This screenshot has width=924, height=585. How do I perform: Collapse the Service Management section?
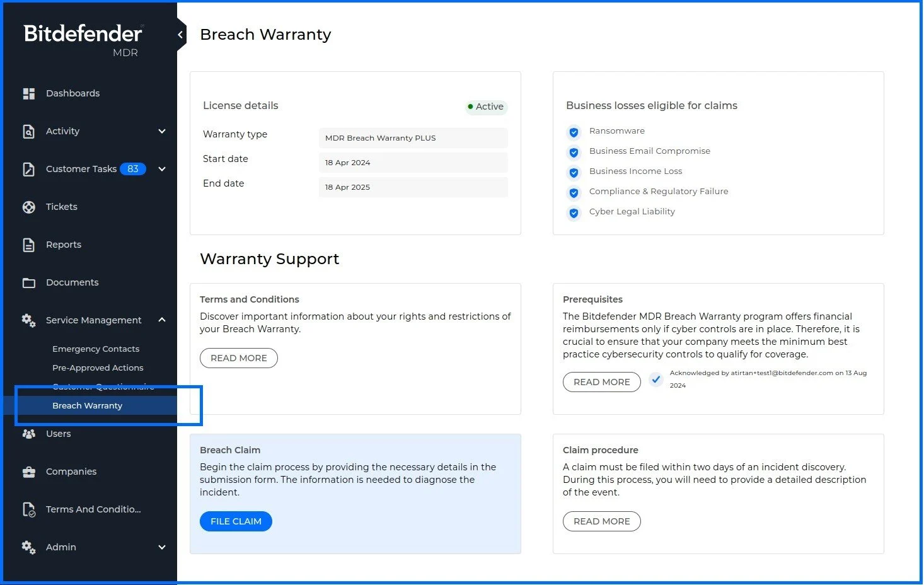coord(162,320)
